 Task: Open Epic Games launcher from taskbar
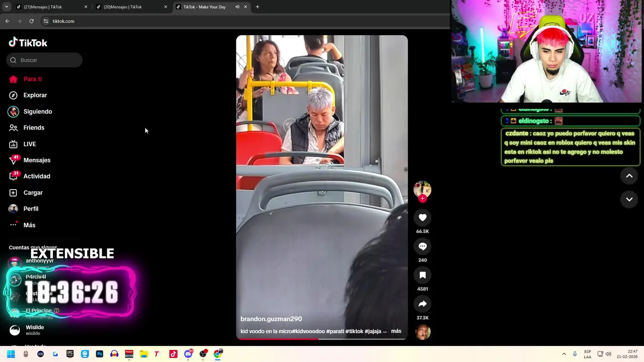point(70,354)
